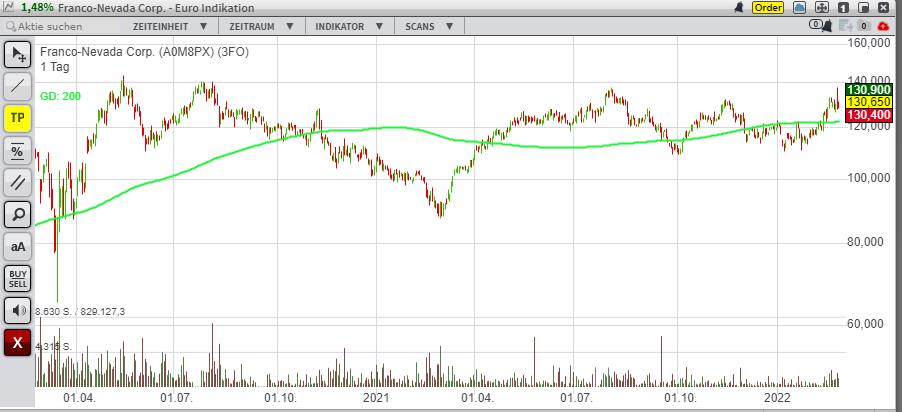902x412 pixels.
Task: Open the ZEITEINHEIT dropdown menu
Action: click(169, 26)
